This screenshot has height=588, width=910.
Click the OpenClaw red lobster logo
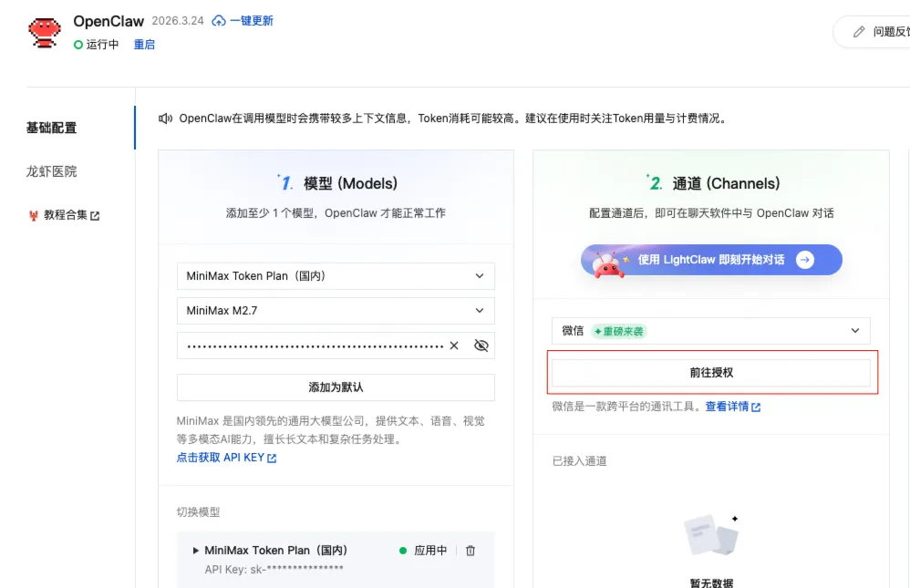45,33
